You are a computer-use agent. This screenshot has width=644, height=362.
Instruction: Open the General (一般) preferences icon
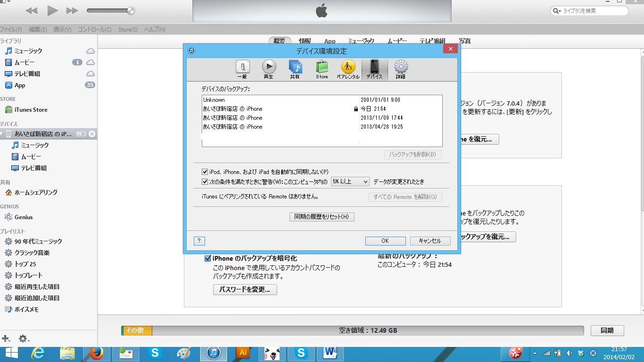click(242, 69)
